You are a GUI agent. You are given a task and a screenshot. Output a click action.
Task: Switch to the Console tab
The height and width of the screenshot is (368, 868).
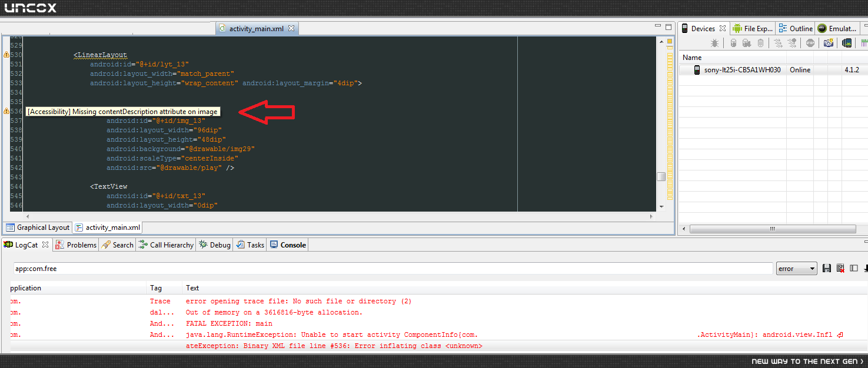[288, 245]
